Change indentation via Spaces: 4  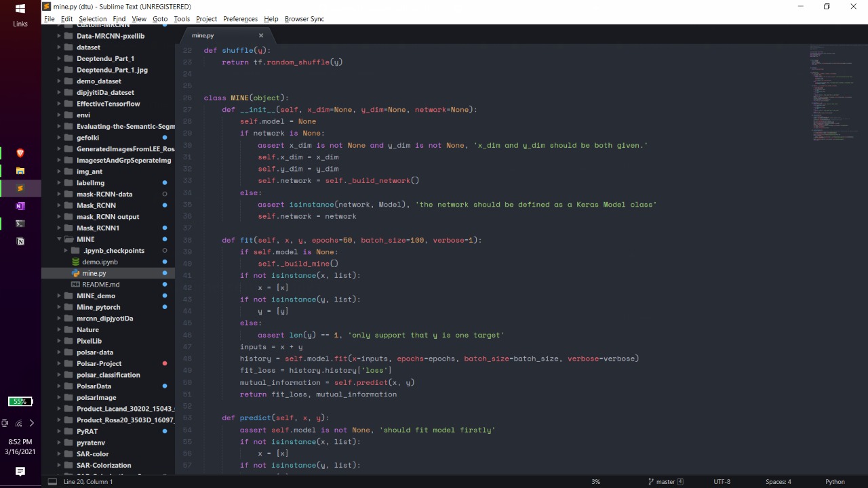pos(778,482)
